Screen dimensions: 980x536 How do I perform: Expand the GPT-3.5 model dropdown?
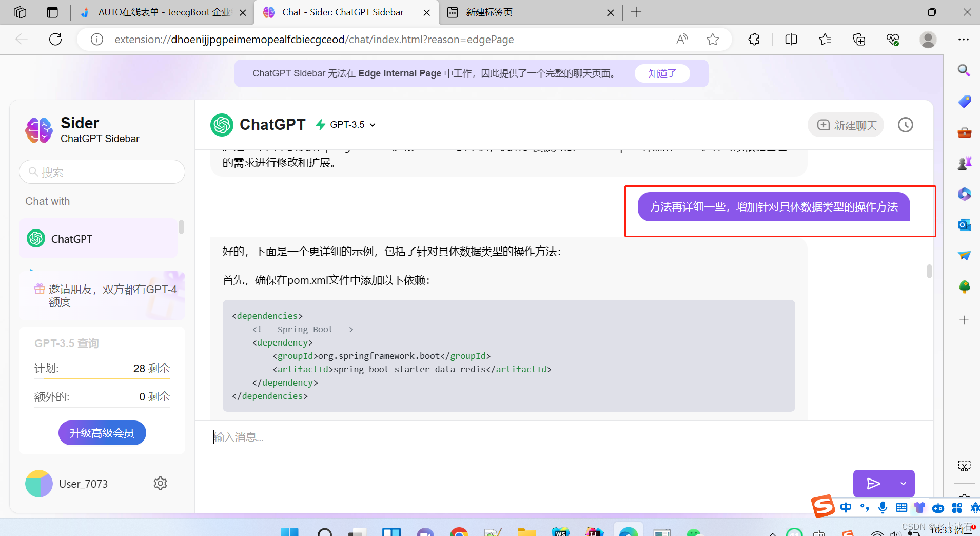[353, 125]
